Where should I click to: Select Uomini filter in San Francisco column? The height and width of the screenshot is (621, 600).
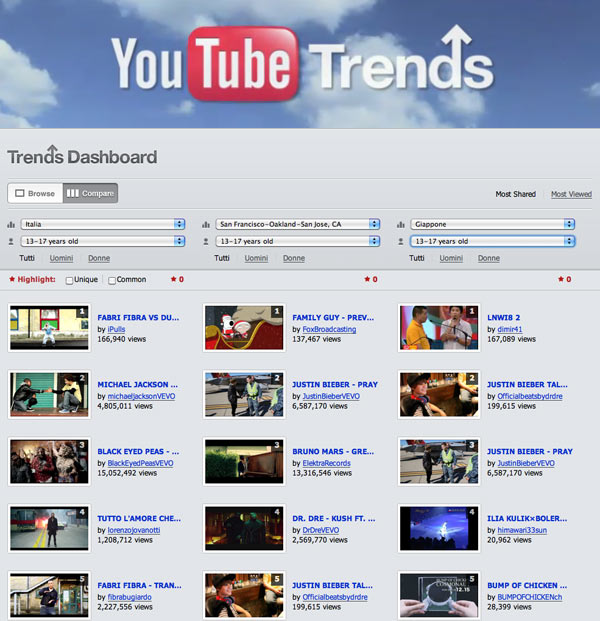[x=256, y=258]
